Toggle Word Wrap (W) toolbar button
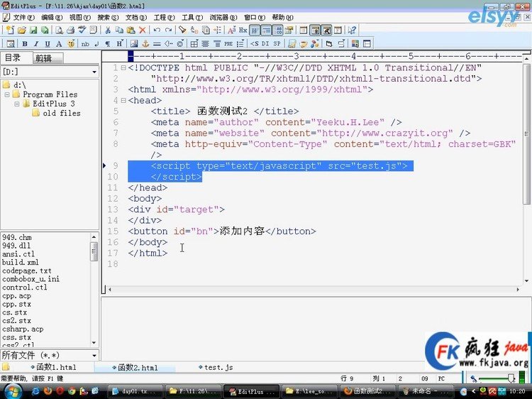The height and width of the screenshot is (399, 532). 255,31
